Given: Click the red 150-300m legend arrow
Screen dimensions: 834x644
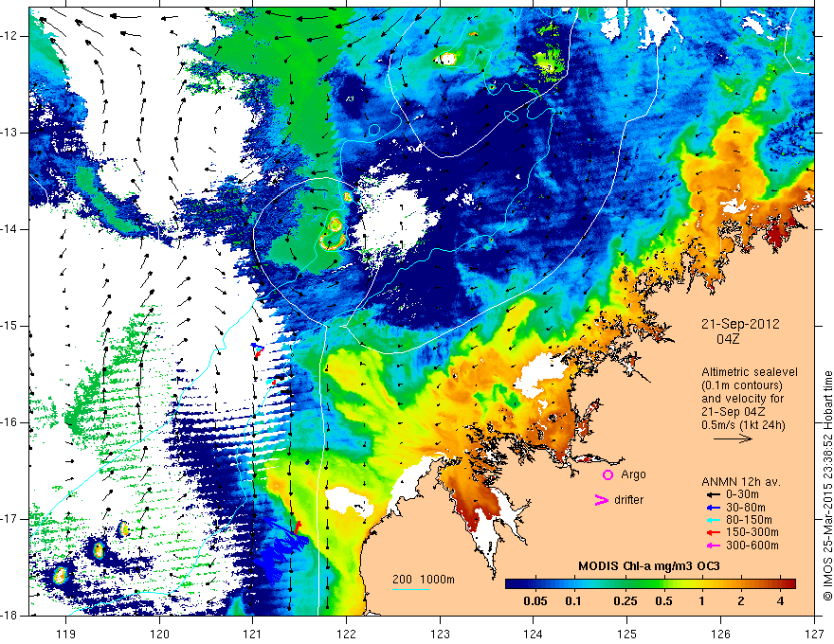Looking at the screenshot, I should 713,532.
